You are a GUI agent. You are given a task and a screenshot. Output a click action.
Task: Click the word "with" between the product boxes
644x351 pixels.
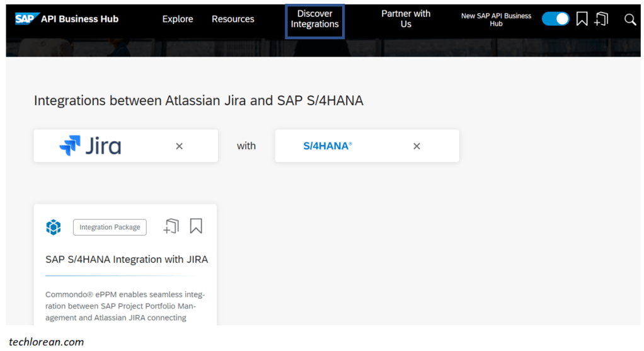tap(246, 146)
